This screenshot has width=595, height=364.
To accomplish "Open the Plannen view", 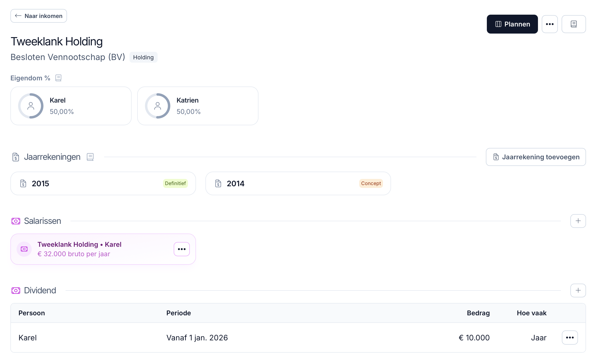I will 512,24.
